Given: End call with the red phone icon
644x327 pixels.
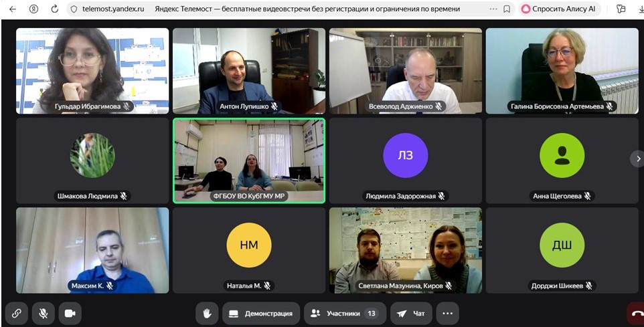Looking at the screenshot, I should [x=637, y=314].
